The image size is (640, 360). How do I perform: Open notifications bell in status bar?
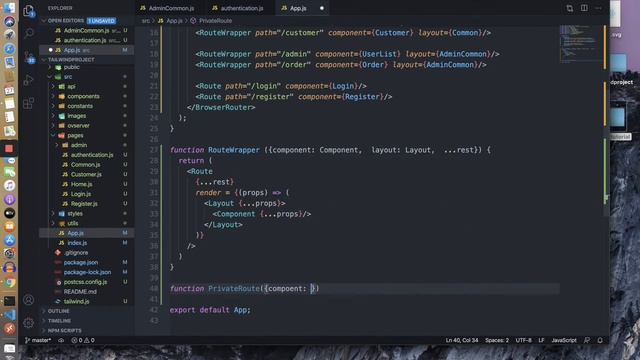[600, 340]
